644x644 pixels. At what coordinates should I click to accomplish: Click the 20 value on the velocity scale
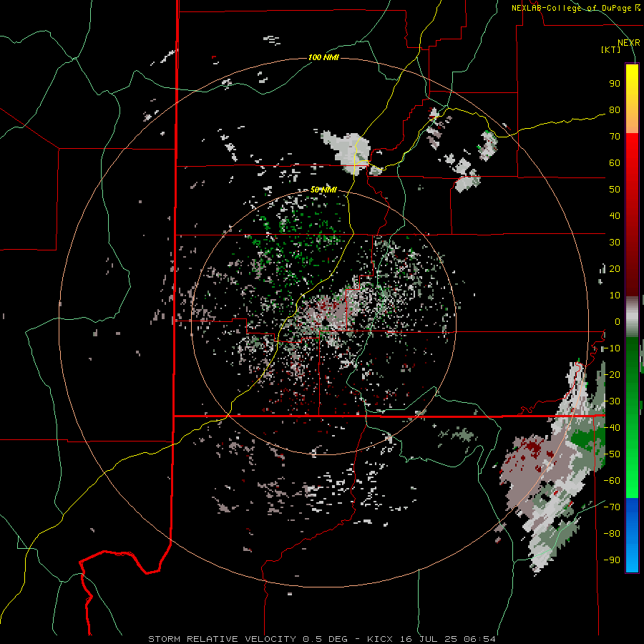point(615,269)
